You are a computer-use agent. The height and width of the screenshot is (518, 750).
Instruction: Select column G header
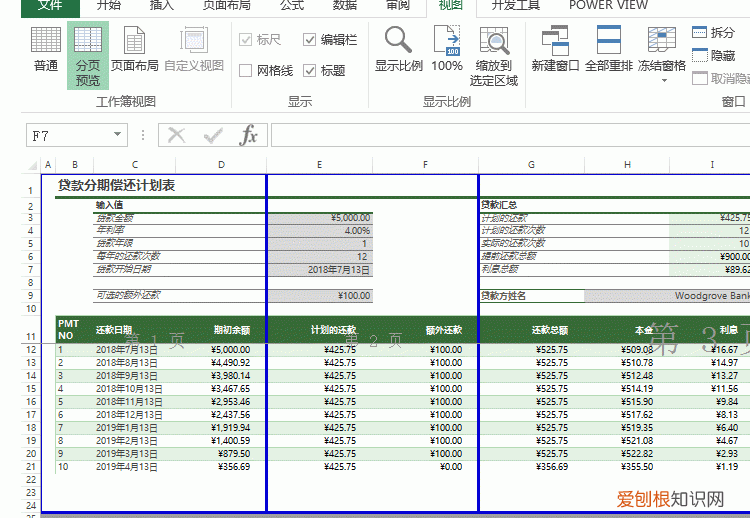click(x=531, y=165)
